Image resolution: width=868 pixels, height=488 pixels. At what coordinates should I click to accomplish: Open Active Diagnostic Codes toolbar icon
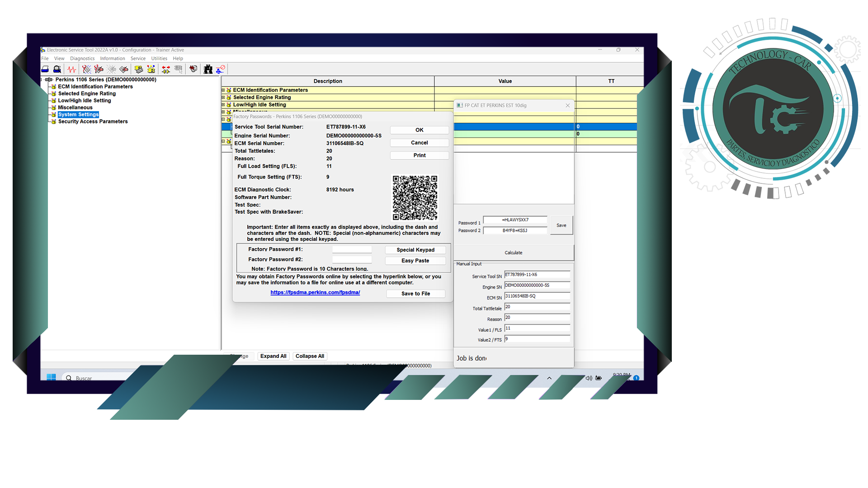point(86,69)
